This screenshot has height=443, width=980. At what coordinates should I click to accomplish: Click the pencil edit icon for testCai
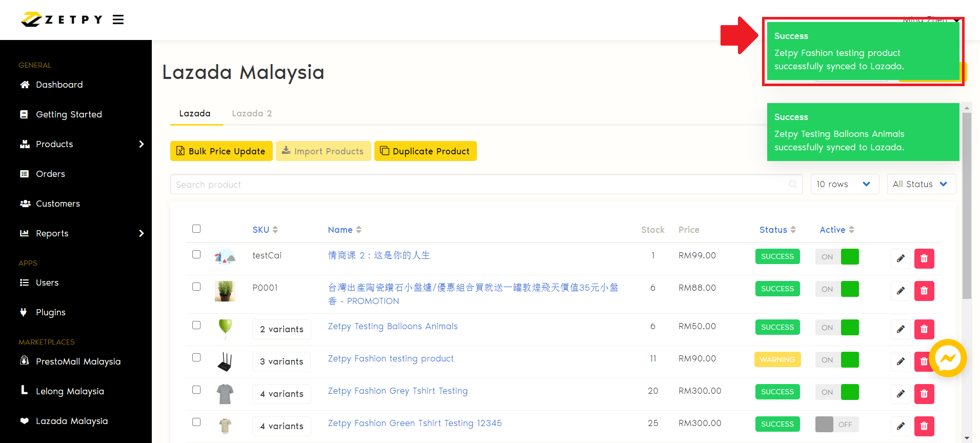pyautogui.click(x=900, y=258)
